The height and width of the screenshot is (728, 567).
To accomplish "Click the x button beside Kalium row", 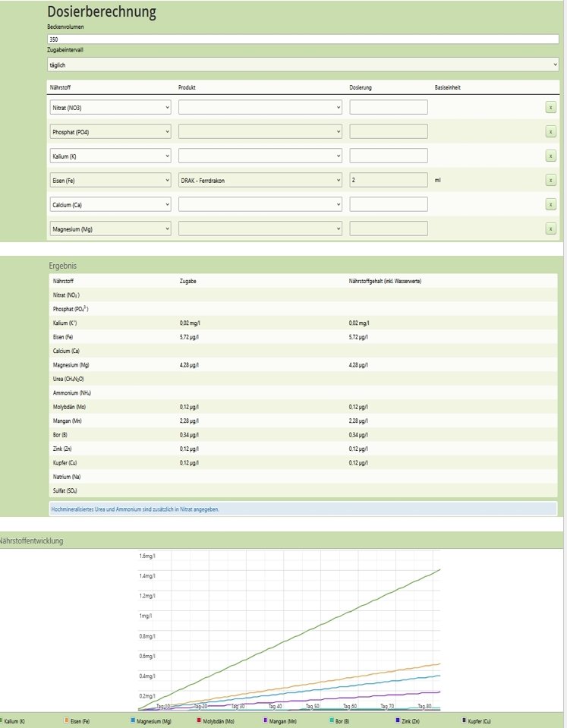I will (550, 156).
